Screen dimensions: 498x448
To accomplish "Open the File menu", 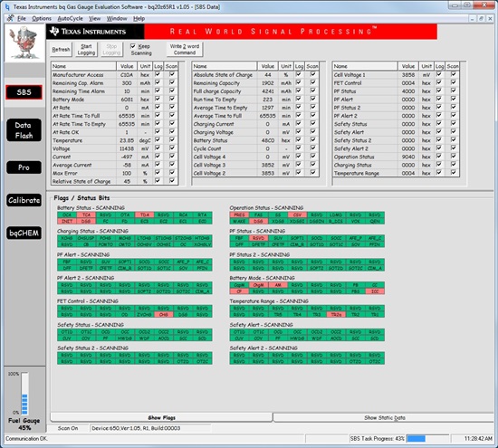I will pos(22,18).
